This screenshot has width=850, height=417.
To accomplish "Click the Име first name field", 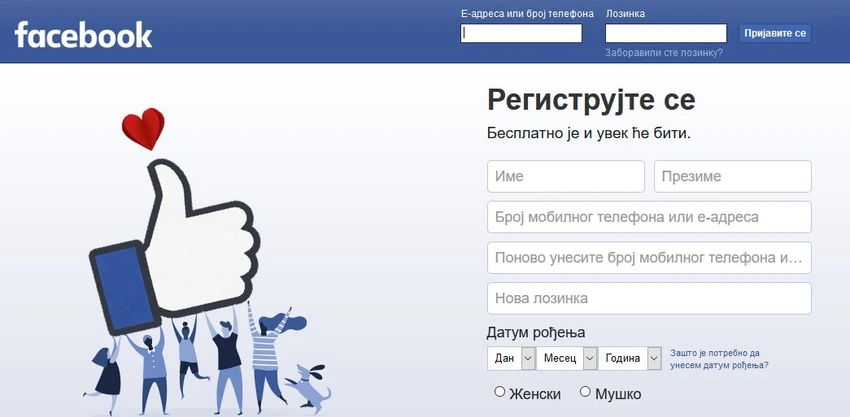I will 566,176.
